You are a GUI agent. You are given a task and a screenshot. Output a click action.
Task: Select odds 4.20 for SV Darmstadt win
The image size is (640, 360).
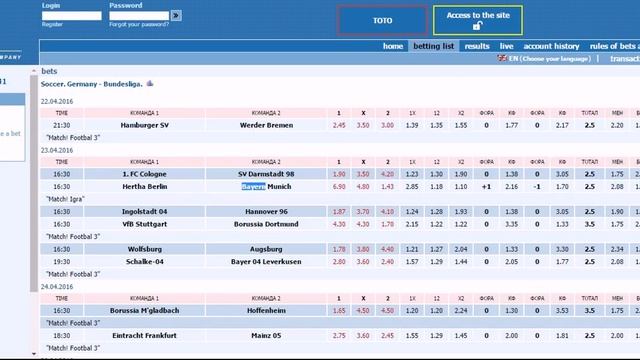click(x=387, y=174)
